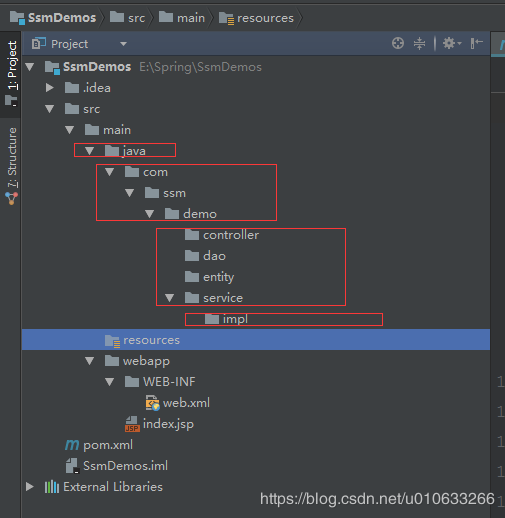Collapse the main folder arrow
The width and height of the screenshot is (505, 518).
click(70, 130)
